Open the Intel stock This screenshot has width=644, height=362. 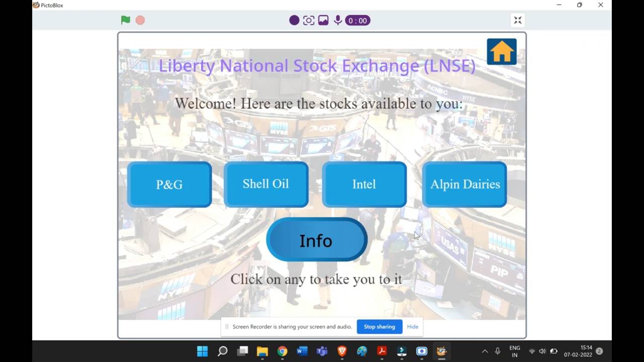pos(364,185)
